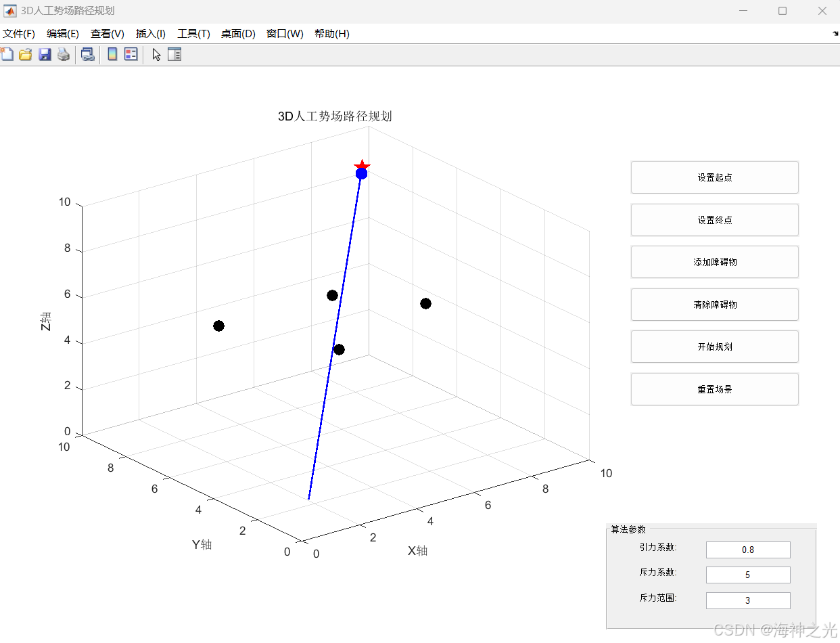Click the Y轴 axis label
The height and width of the screenshot is (643, 840).
point(202,545)
